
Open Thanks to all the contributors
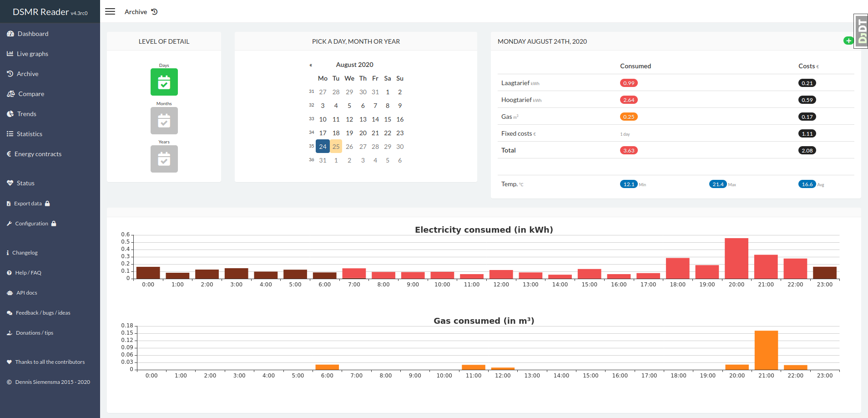pyautogui.click(x=50, y=362)
